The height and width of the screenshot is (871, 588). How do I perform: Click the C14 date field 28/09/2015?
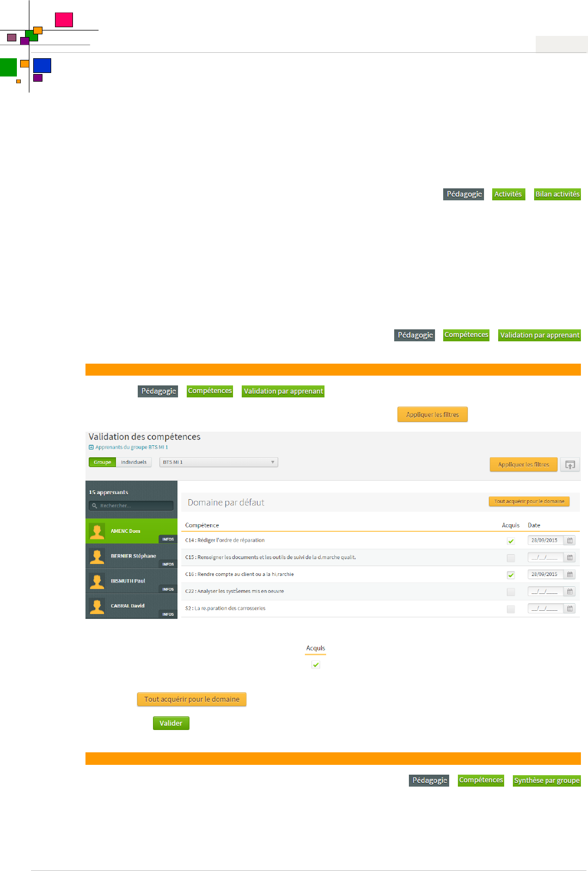pos(546,541)
